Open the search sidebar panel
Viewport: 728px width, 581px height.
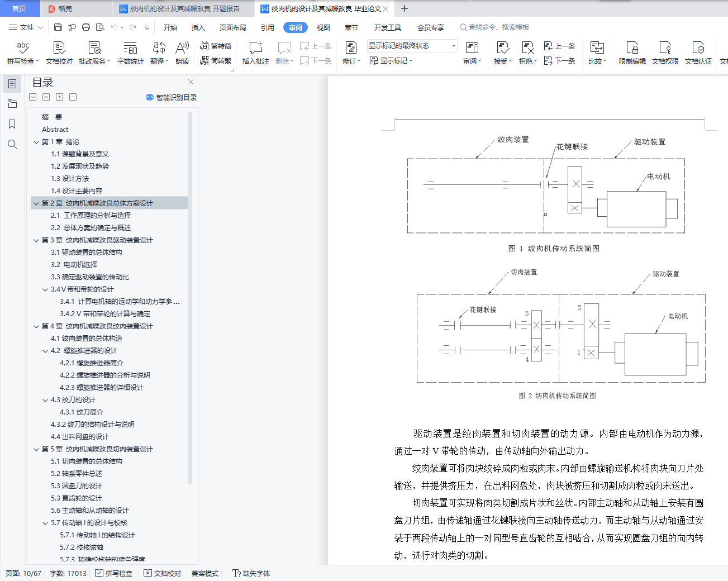[x=12, y=144]
